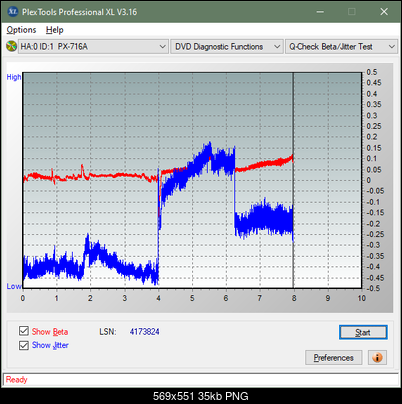
Task: Close the PlexTools Professional window
Action: tap(384, 12)
